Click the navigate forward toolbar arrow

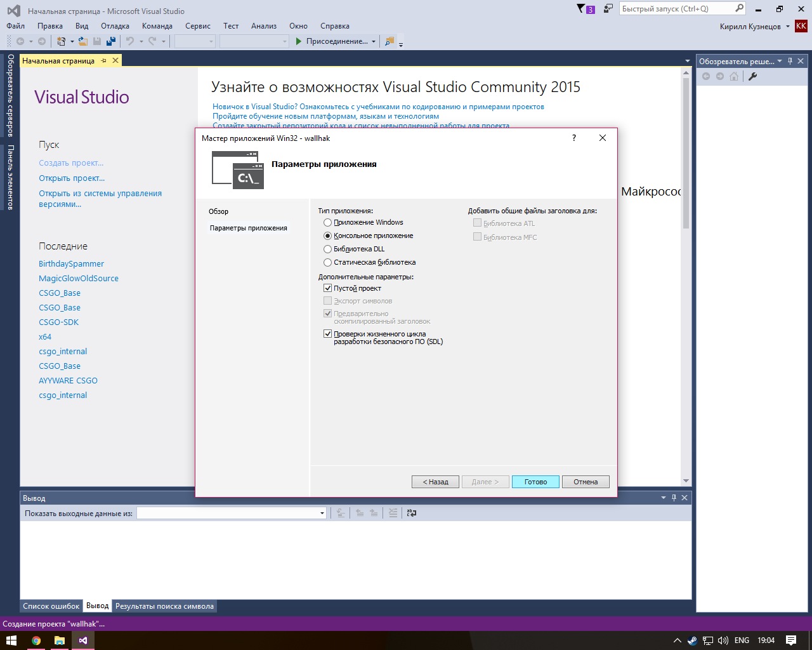click(x=42, y=41)
